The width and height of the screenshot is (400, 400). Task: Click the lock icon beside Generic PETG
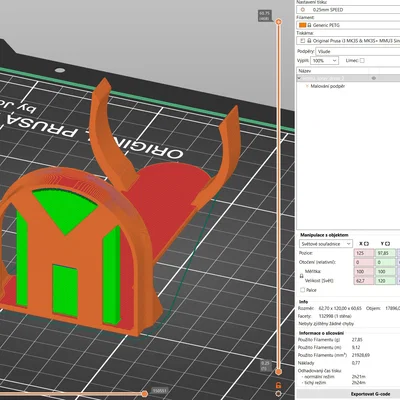point(309,25)
